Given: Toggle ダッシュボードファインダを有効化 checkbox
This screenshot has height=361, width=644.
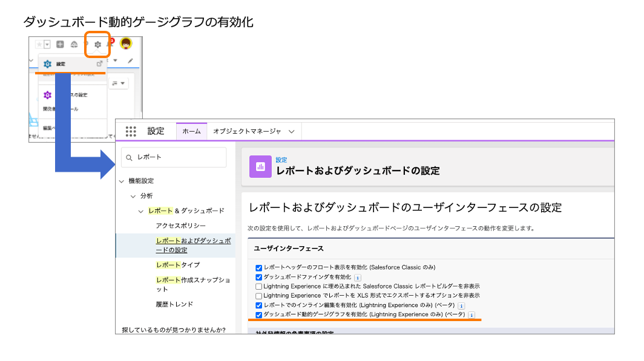Looking at the screenshot, I should click(259, 278).
